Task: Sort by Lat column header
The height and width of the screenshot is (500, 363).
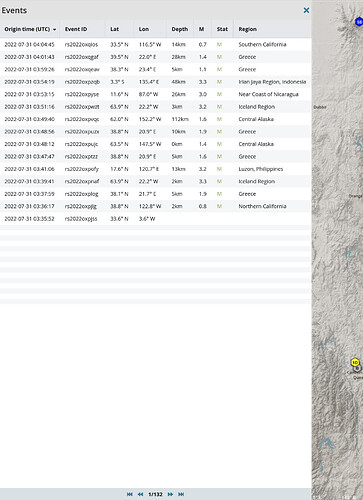Action: point(114,29)
